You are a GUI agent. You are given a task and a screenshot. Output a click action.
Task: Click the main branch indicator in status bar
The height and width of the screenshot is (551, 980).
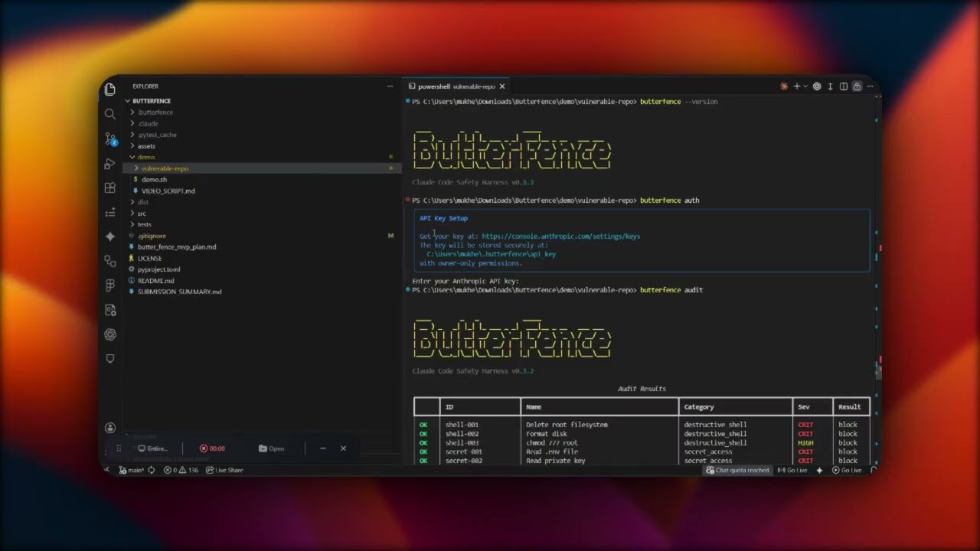tap(131, 470)
